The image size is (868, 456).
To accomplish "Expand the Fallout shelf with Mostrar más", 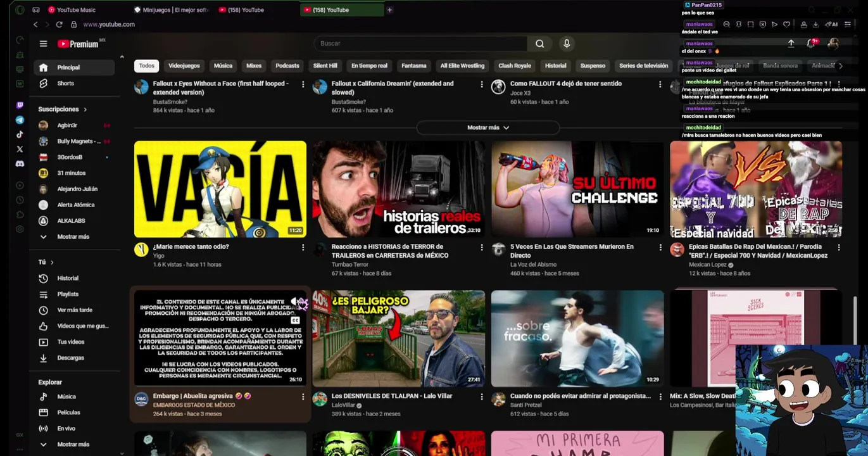I will click(x=487, y=127).
